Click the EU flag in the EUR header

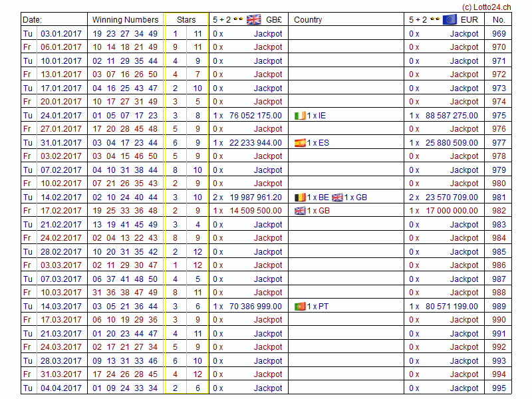[450, 19]
